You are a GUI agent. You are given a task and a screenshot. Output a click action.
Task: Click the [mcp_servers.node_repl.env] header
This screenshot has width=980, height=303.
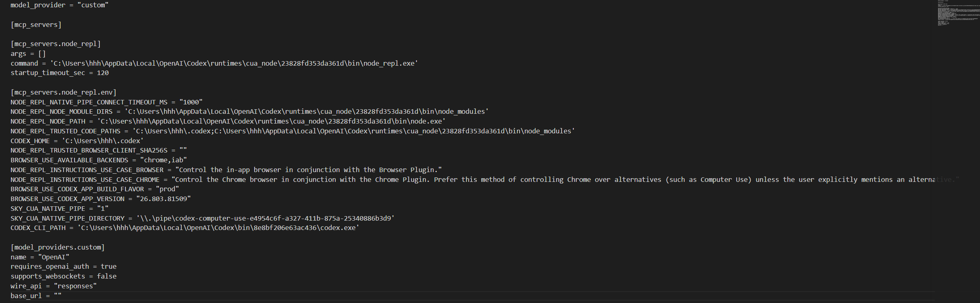64,92
